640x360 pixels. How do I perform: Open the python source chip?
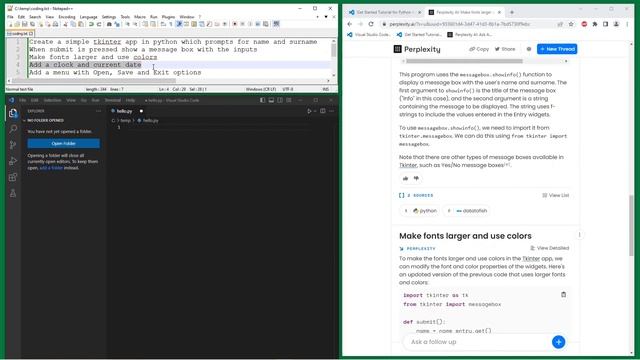421,211
